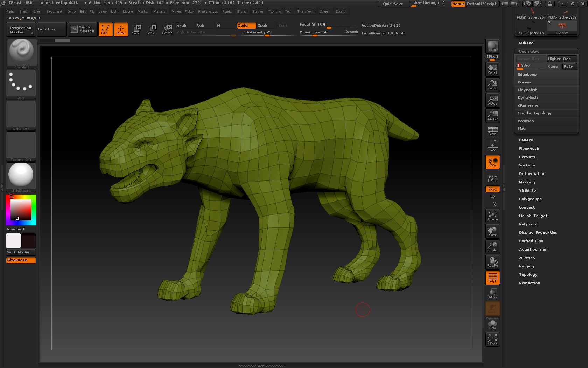Click the right shelf Move icon
This screenshot has height=368, width=588.
pos(492,231)
